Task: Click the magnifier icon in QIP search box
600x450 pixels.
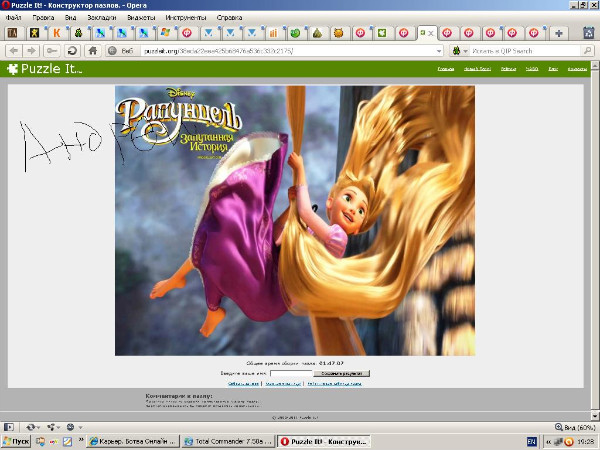Action: coord(590,50)
